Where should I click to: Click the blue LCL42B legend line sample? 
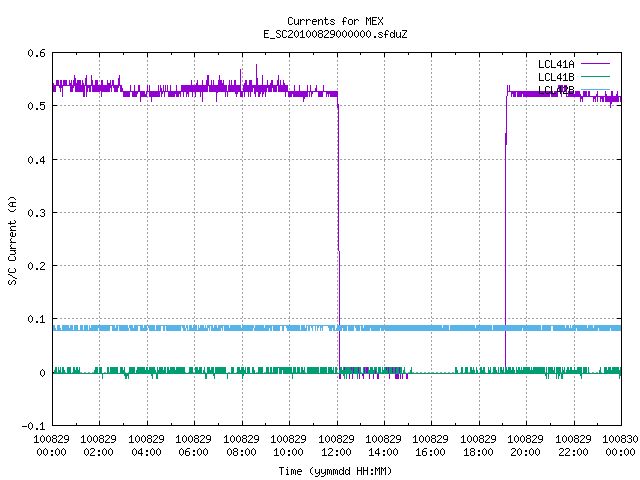click(x=595, y=89)
